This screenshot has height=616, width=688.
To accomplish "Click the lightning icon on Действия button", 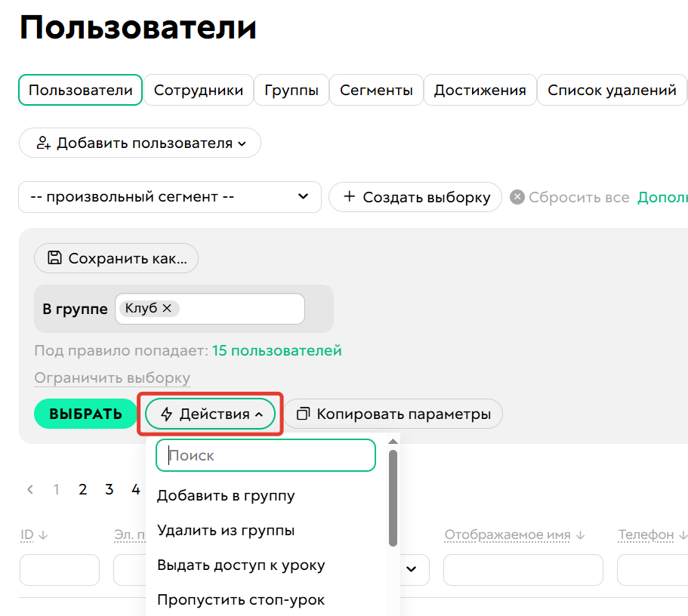I will click(x=166, y=414).
